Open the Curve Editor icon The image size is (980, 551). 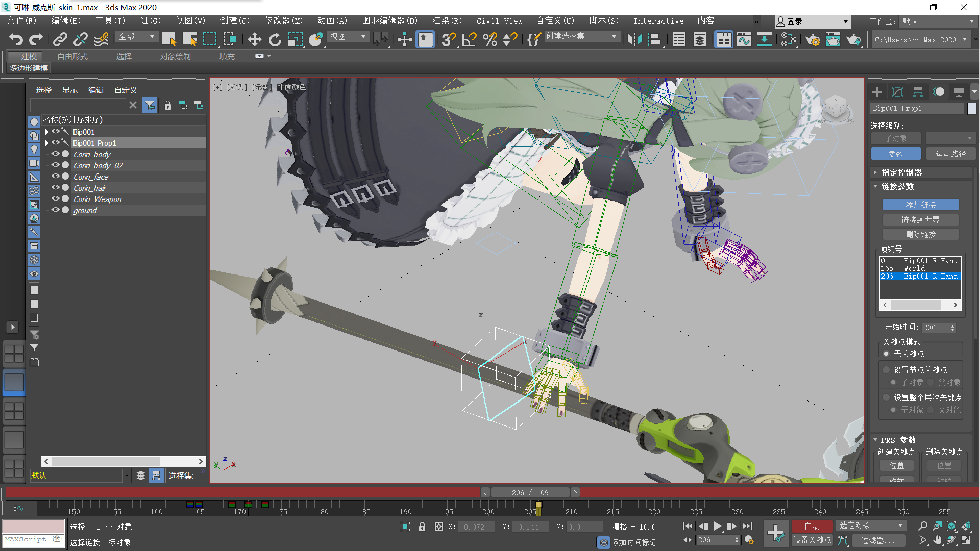(x=744, y=39)
